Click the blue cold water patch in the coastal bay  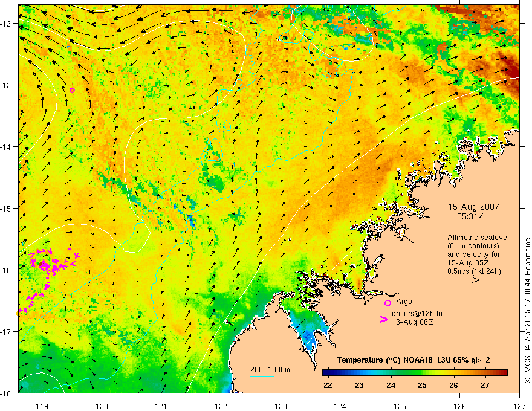click(x=309, y=335)
